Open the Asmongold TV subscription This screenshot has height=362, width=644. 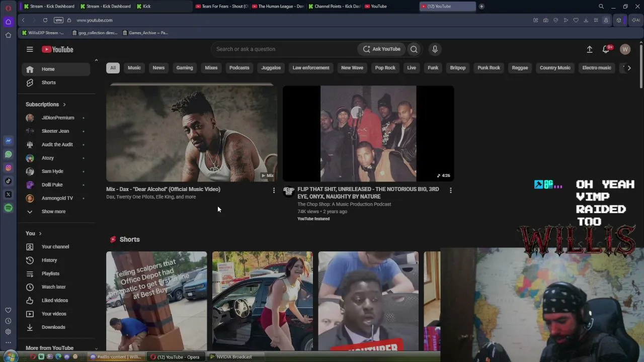(x=56, y=198)
